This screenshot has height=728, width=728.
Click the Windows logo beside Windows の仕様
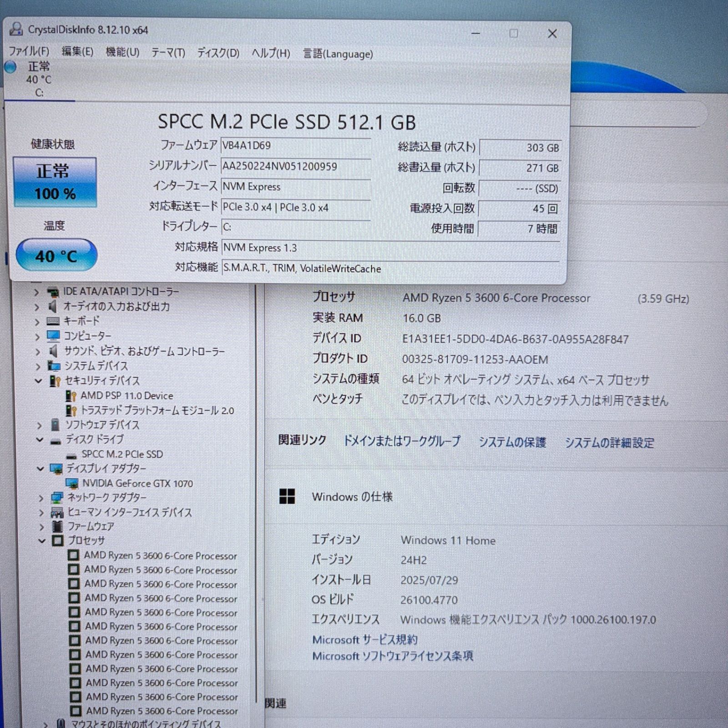(287, 496)
